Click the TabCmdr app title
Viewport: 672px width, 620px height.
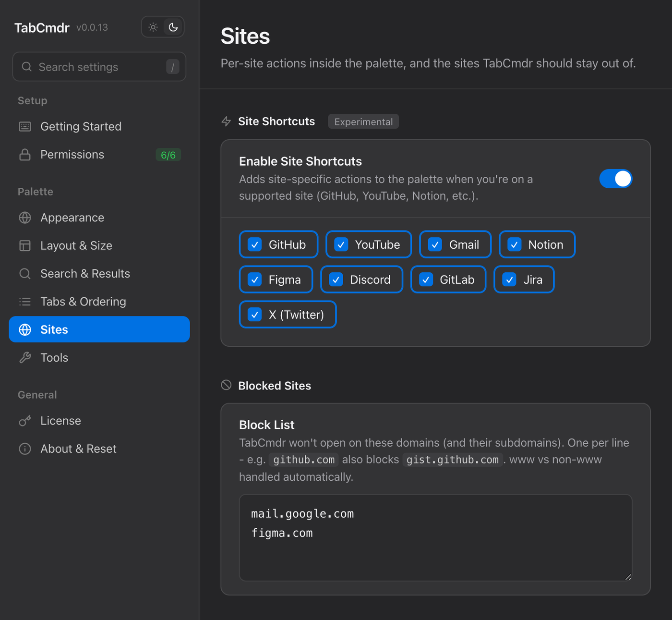(42, 28)
